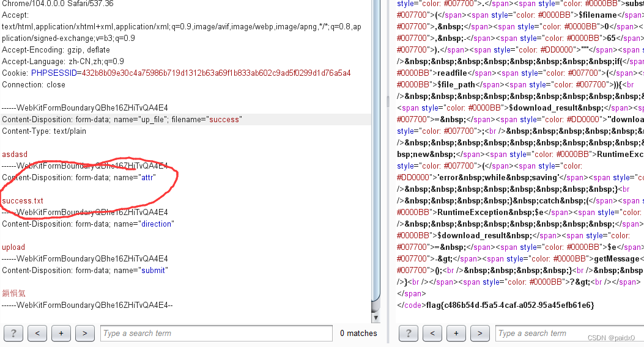
Task: Go to previous match in the request panel
Action: (x=37, y=333)
